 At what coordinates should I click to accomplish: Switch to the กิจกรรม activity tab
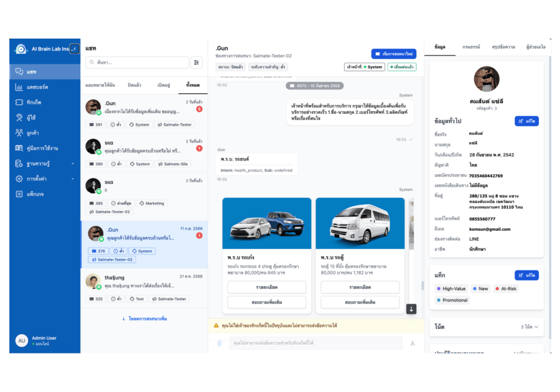pyautogui.click(x=471, y=47)
